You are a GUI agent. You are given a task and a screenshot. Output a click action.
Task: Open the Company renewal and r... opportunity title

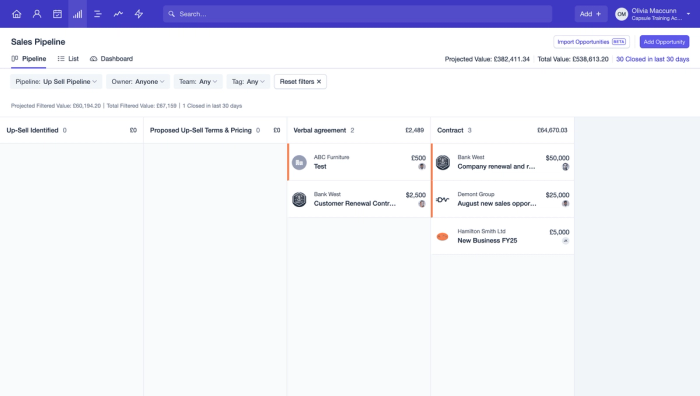tap(496, 167)
